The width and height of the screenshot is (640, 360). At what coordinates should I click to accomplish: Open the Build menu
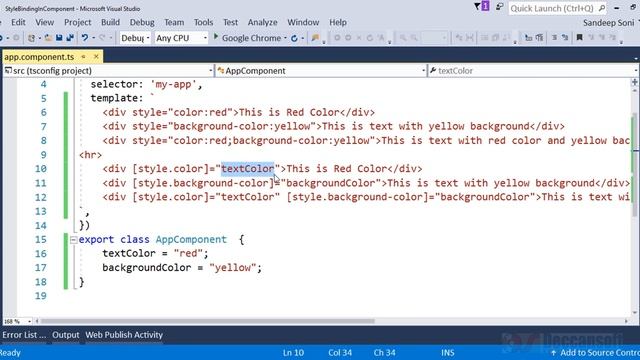click(x=110, y=22)
